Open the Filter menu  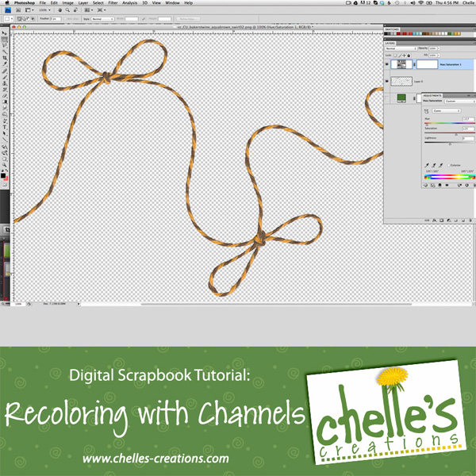point(113,2)
